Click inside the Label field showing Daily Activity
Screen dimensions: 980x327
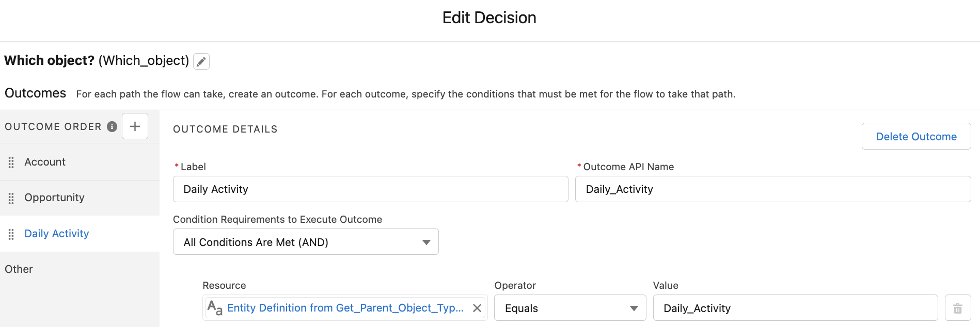(370, 189)
